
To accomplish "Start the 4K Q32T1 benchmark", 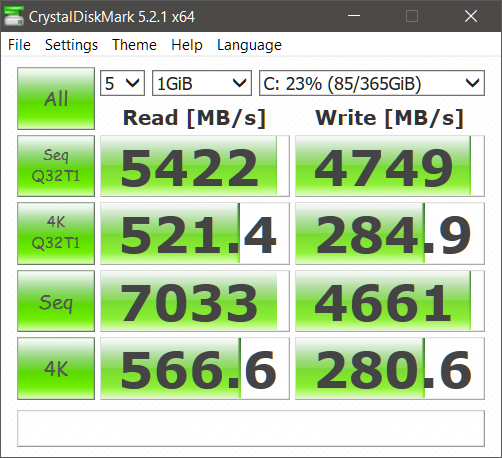I will click(56, 233).
